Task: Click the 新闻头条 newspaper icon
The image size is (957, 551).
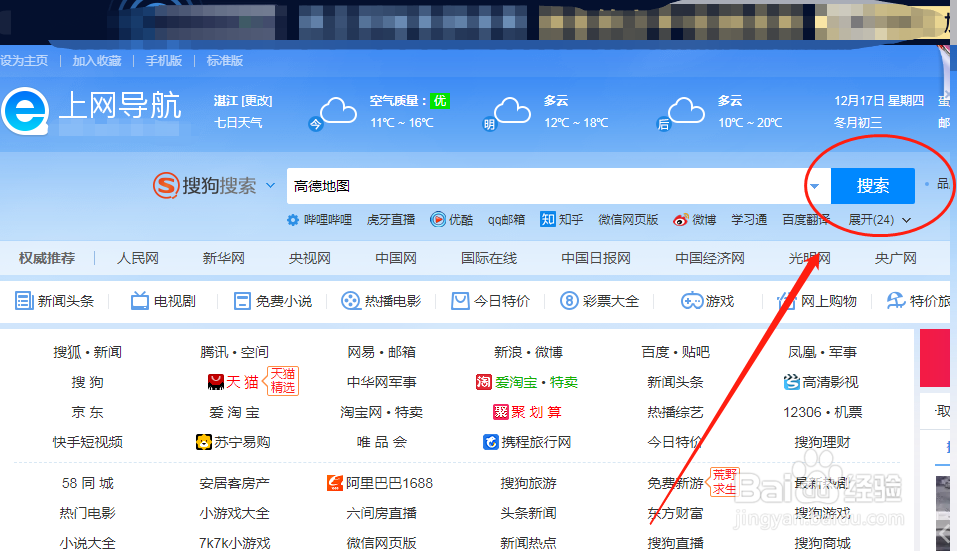Action: coord(24,301)
